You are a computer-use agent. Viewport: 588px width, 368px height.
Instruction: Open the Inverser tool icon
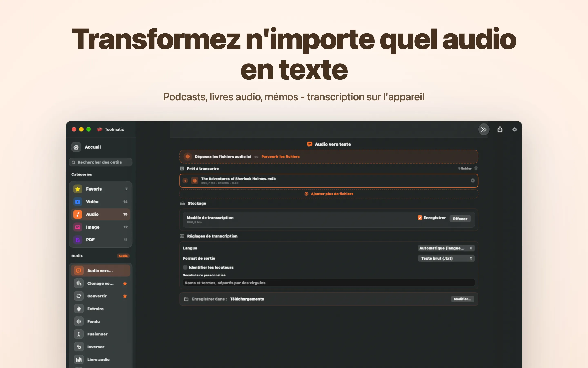point(79,347)
